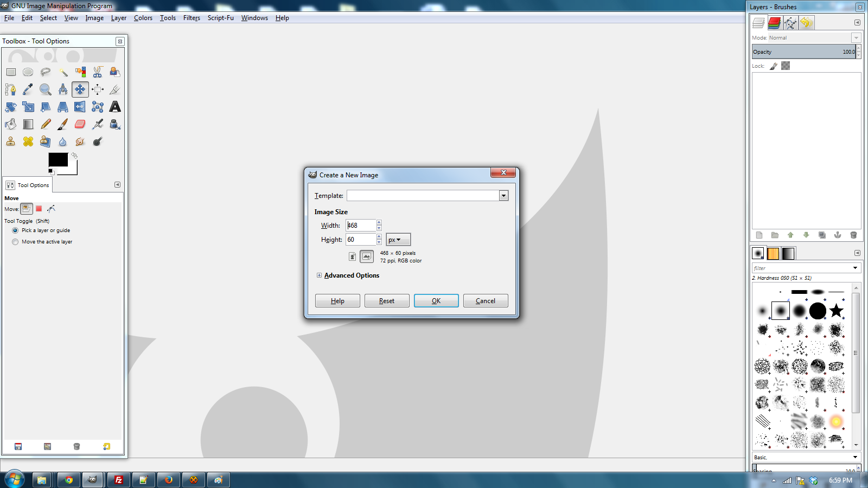Select the Eraser tool
This screenshot has width=868, height=488.
80,124
